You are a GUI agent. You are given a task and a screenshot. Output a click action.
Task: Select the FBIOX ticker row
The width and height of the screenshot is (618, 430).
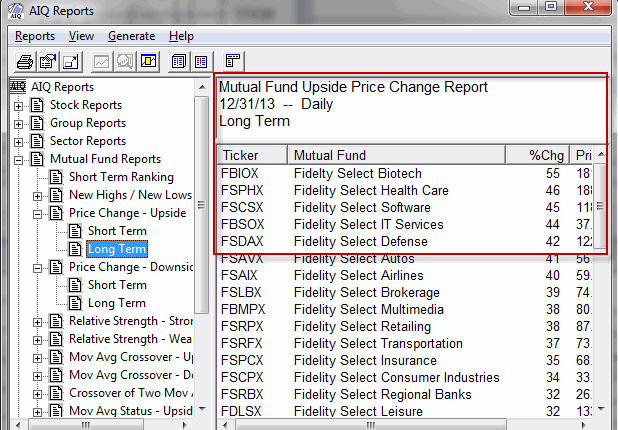[405, 173]
